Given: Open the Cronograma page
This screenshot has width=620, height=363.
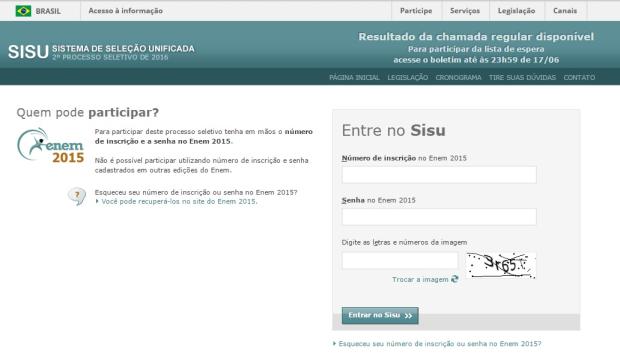Looking at the screenshot, I should pyautogui.click(x=458, y=78).
